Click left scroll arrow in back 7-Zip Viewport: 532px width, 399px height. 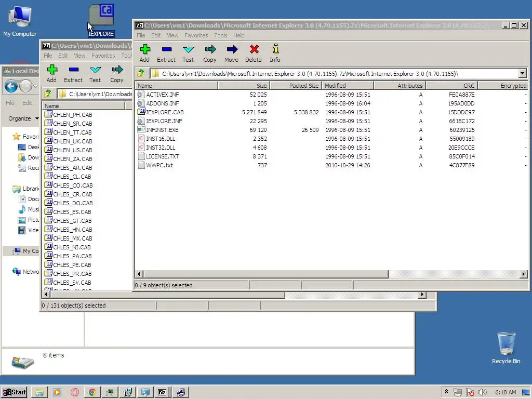46,295
